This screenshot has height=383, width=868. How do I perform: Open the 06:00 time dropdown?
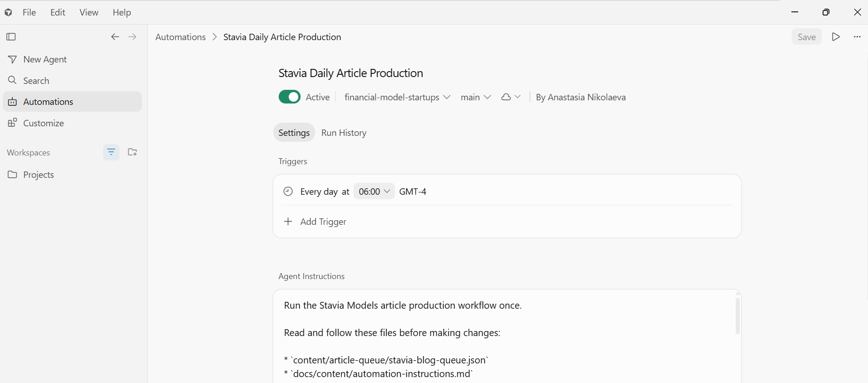tap(374, 191)
